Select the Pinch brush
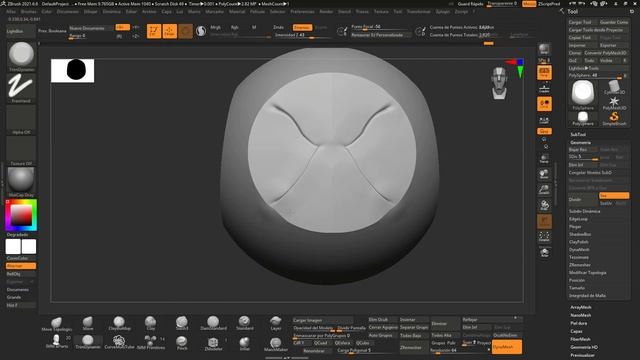The height and width of the screenshot is (360, 640). (x=182, y=343)
